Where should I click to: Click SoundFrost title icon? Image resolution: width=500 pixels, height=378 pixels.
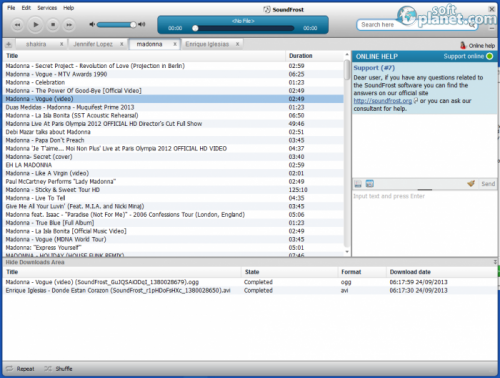(x=267, y=10)
